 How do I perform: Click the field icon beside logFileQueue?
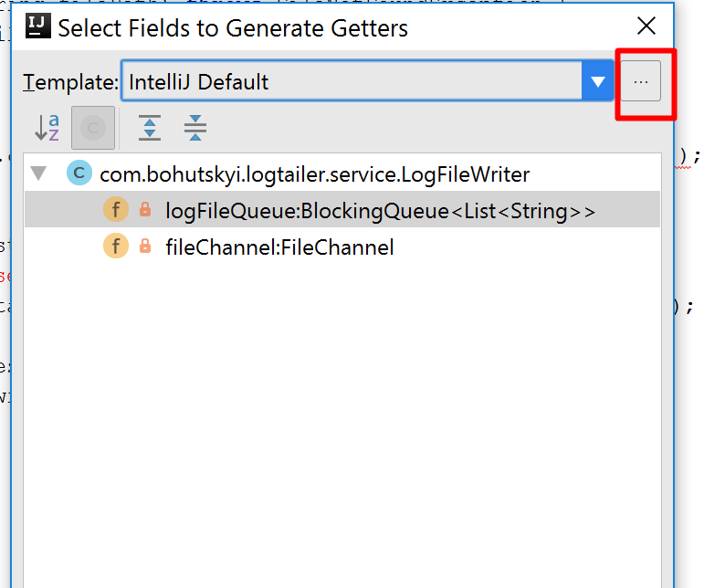point(116,209)
